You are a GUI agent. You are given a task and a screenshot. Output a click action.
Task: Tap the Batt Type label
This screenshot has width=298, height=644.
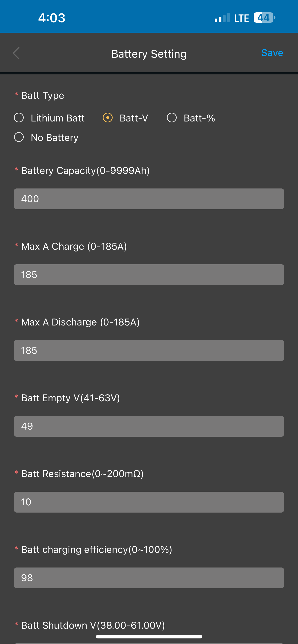(42, 96)
